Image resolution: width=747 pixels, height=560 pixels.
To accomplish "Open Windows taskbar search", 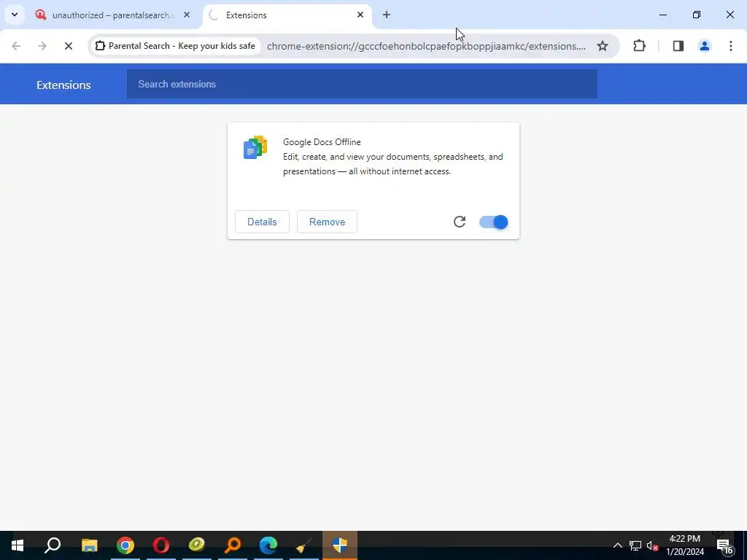I will point(53,545).
